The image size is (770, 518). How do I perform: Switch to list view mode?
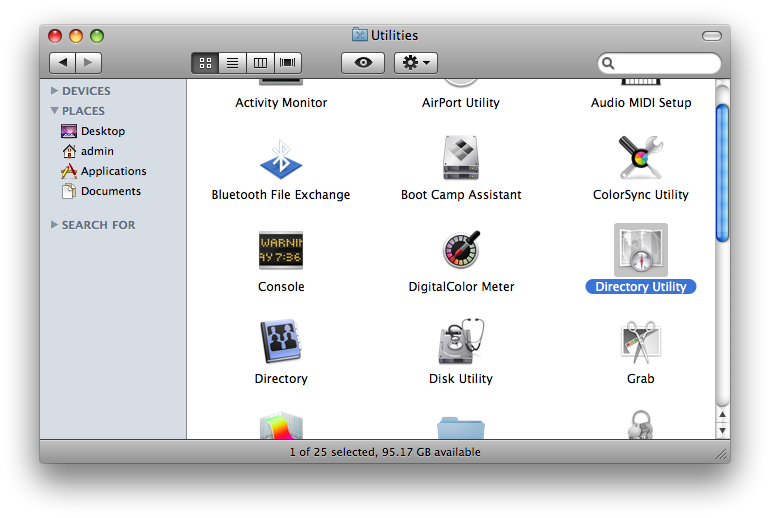[233, 63]
